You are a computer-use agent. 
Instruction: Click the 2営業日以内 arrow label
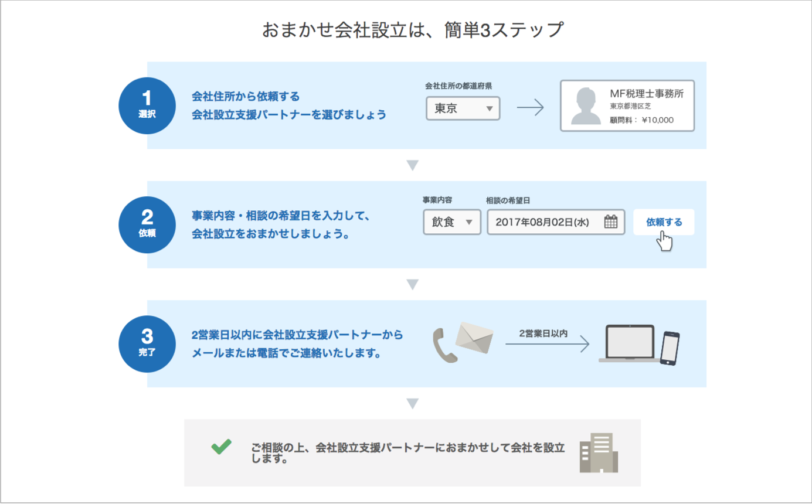pos(543,333)
